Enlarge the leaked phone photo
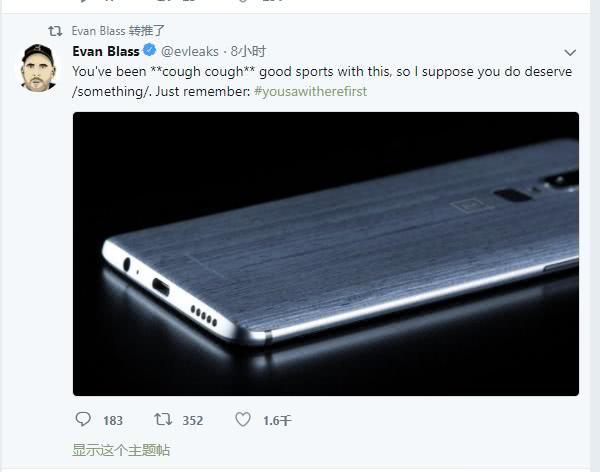The width and height of the screenshot is (600, 472). pyautogui.click(x=325, y=253)
